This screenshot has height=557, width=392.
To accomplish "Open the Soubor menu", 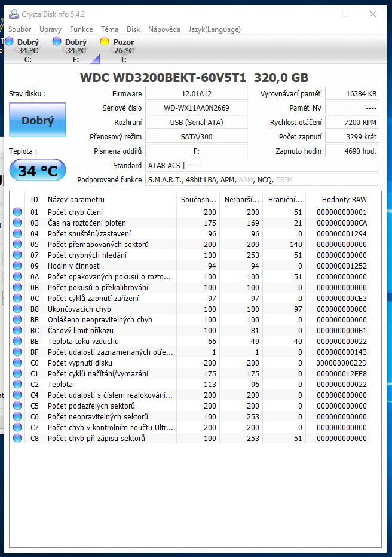I will [x=20, y=29].
